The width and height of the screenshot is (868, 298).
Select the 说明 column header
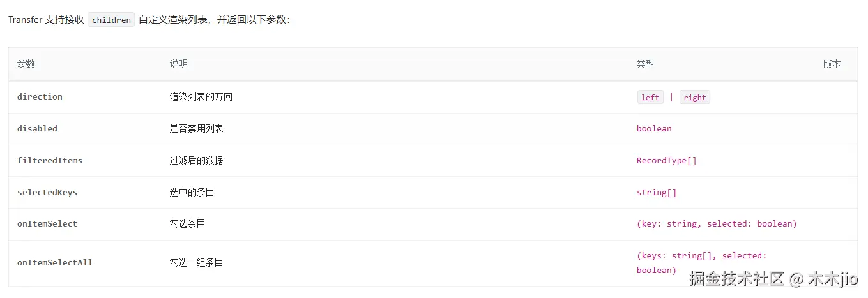click(179, 64)
